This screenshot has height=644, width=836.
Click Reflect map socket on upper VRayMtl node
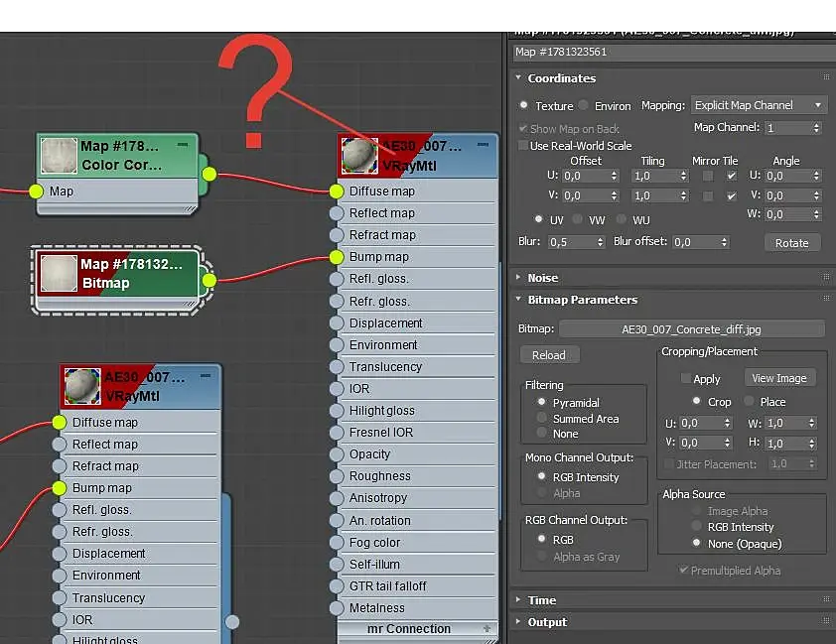[337, 213]
